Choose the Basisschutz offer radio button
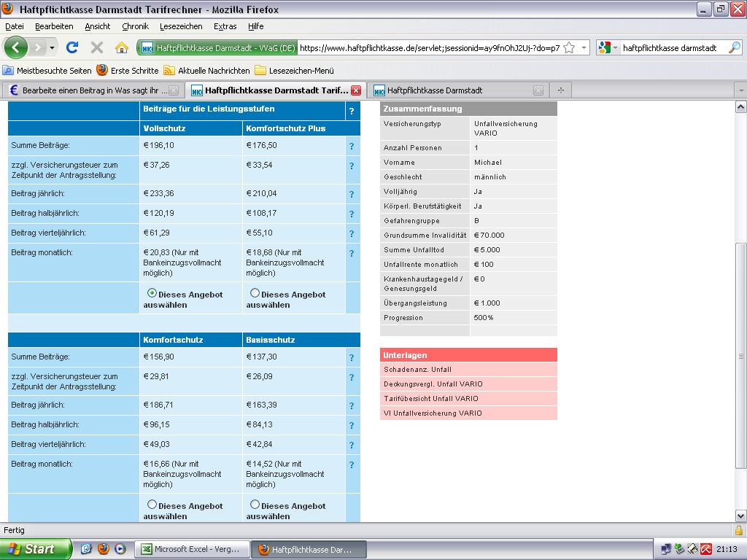The height and width of the screenshot is (560, 747). [x=255, y=505]
